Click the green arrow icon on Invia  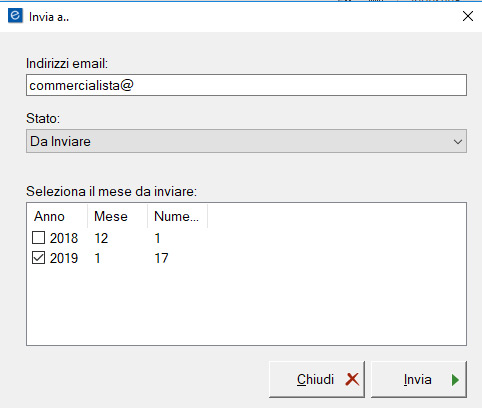click(x=455, y=380)
